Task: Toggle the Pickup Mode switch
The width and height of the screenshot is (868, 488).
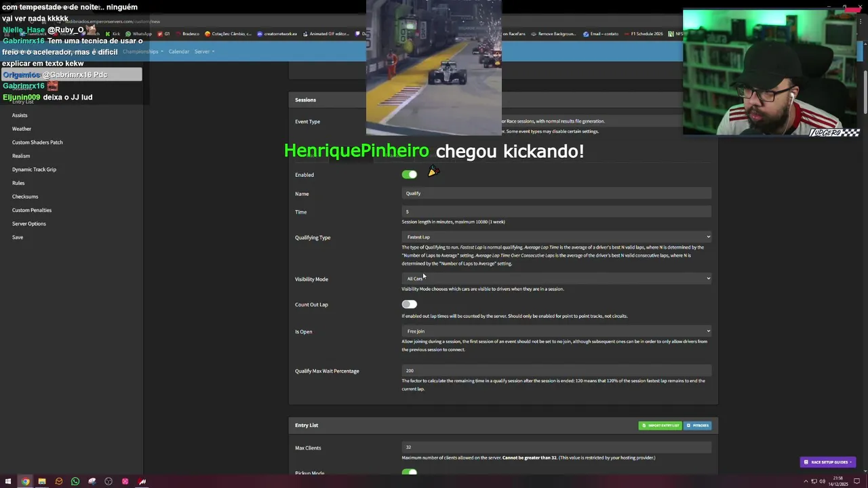Action: tap(409, 472)
